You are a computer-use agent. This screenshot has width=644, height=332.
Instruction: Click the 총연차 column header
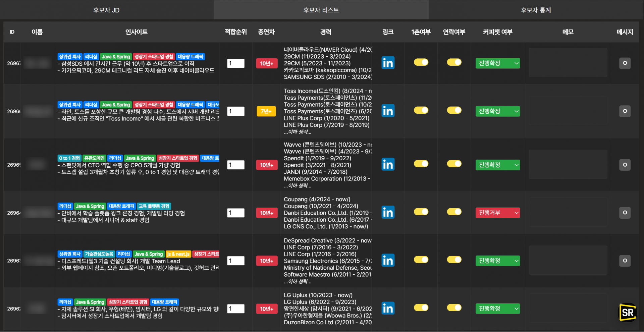[x=266, y=32]
